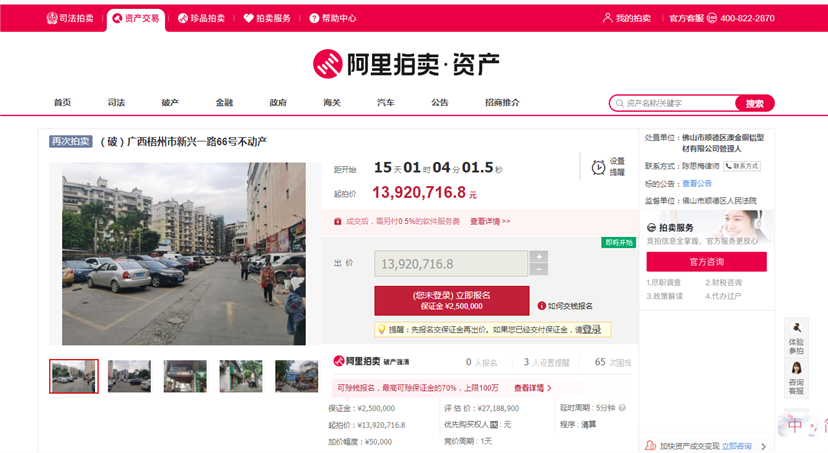The image size is (828, 453).
Task: Click the lightbulb reminder icon
Action: 381,329
